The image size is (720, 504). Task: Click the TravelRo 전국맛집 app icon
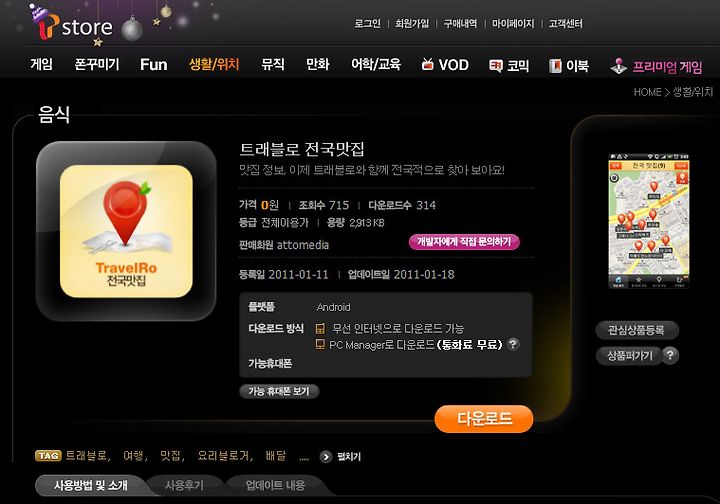click(x=126, y=231)
